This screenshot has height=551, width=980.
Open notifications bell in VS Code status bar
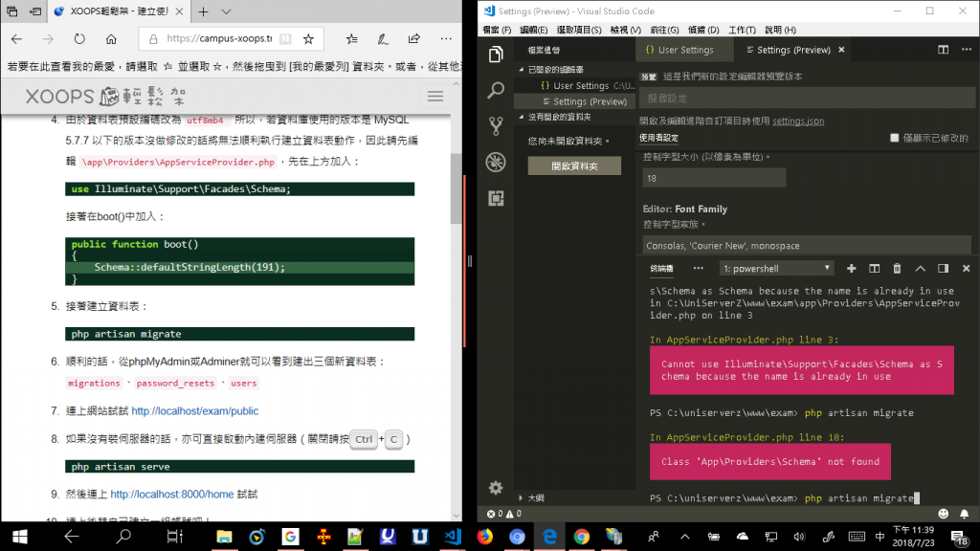[x=965, y=514]
